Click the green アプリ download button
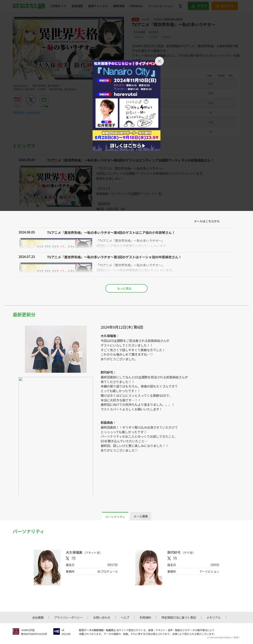 pos(199,6)
